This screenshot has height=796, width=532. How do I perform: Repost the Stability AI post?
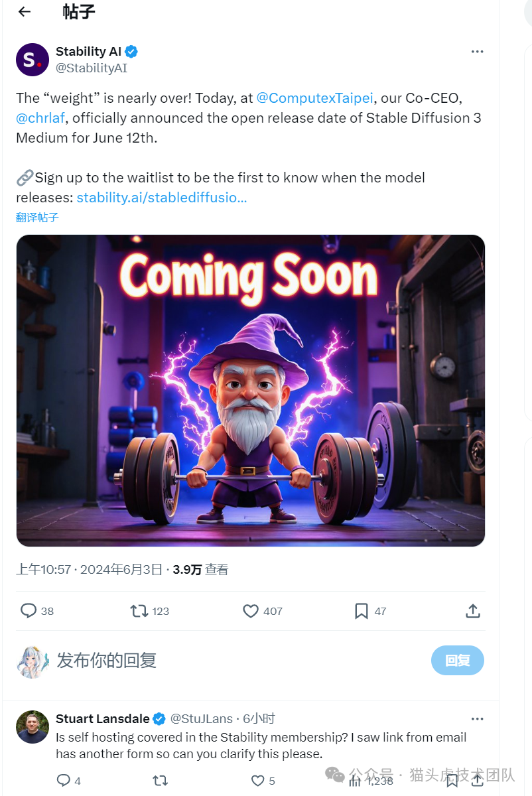point(139,611)
